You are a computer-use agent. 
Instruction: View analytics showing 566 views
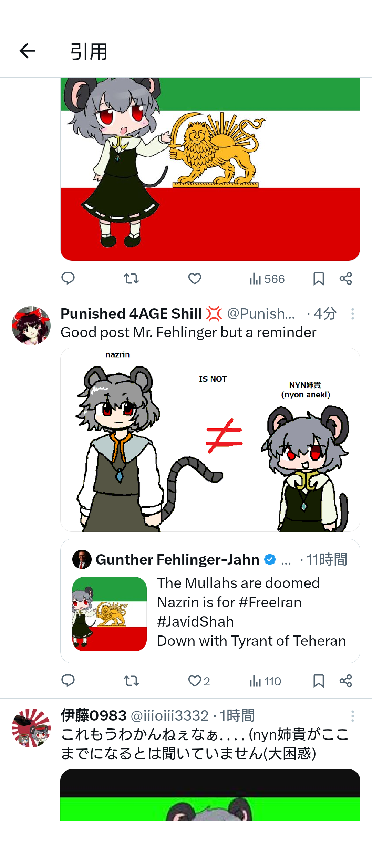[x=267, y=279]
